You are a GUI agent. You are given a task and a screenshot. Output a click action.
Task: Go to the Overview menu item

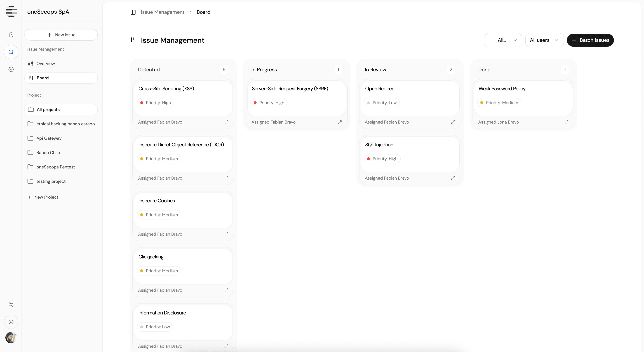[46, 64]
